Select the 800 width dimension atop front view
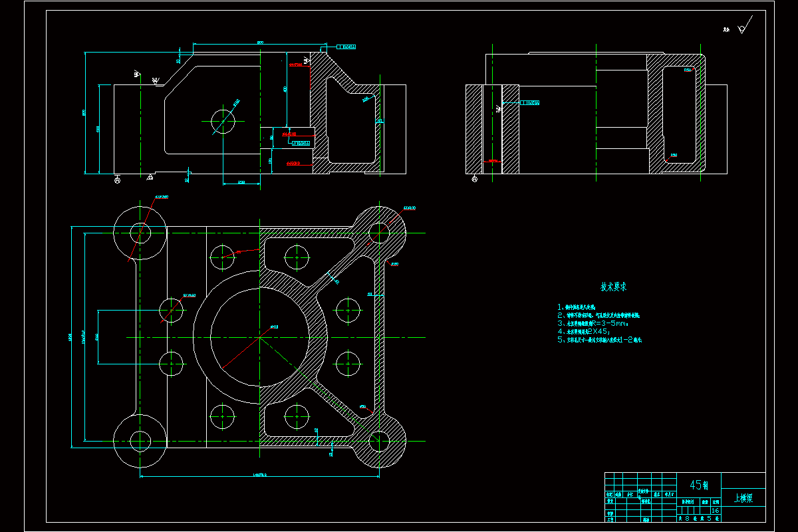The width and height of the screenshot is (798, 532). (260, 43)
